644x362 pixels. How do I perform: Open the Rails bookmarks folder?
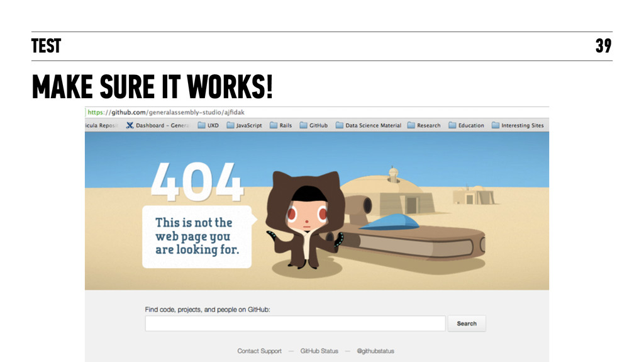click(x=281, y=125)
